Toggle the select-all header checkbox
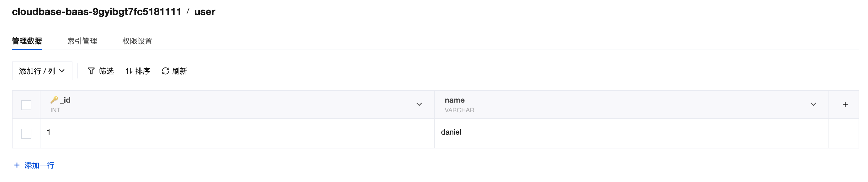The height and width of the screenshot is (182, 868). (x=26, y=105)
